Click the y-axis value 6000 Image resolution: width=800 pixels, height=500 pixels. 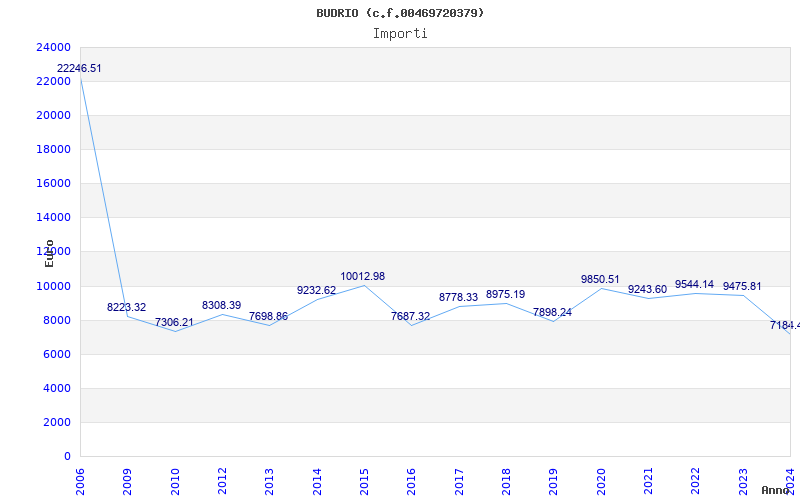click(x=57, y=355)
